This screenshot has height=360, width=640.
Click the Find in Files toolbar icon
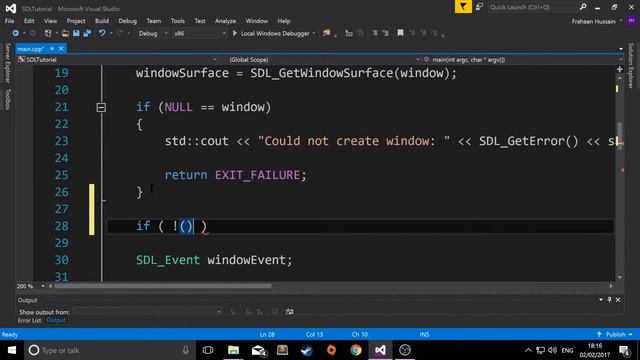coord(327,33)
